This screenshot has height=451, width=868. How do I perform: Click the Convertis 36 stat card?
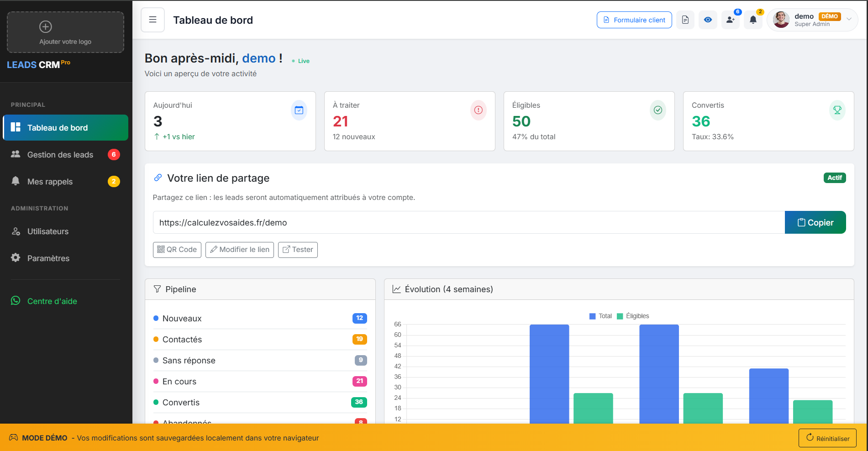[x=768, y=121]
